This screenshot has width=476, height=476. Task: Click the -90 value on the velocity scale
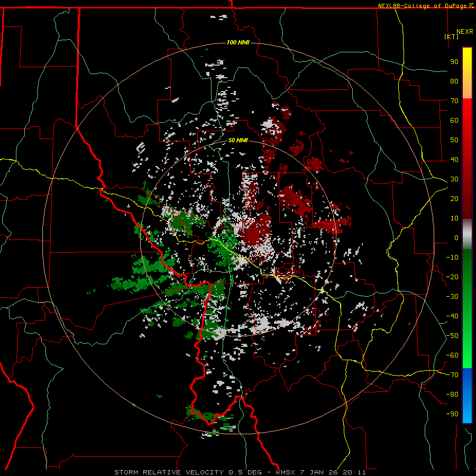[452, 414]
